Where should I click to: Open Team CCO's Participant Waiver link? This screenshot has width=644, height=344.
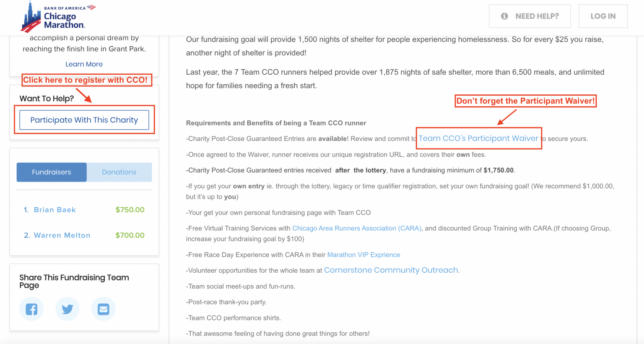[x=478, y=138]
